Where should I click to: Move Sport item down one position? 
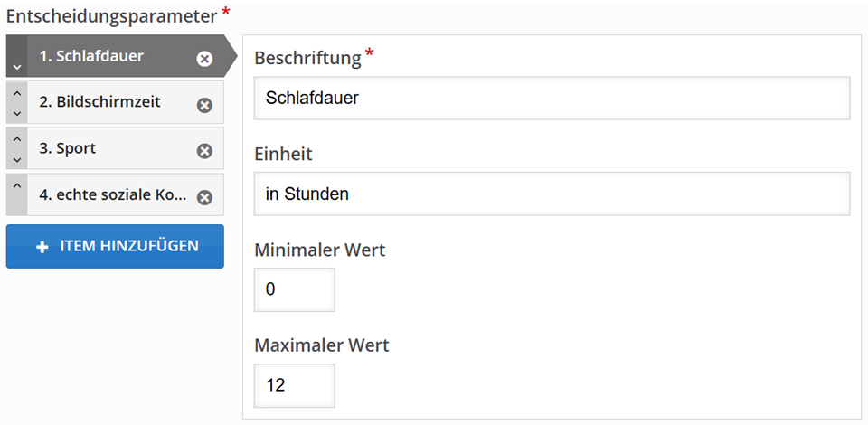16,159
